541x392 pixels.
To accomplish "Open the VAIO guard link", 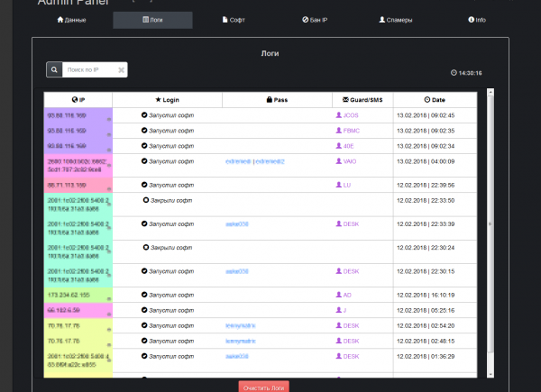I will tap(351, 161).
